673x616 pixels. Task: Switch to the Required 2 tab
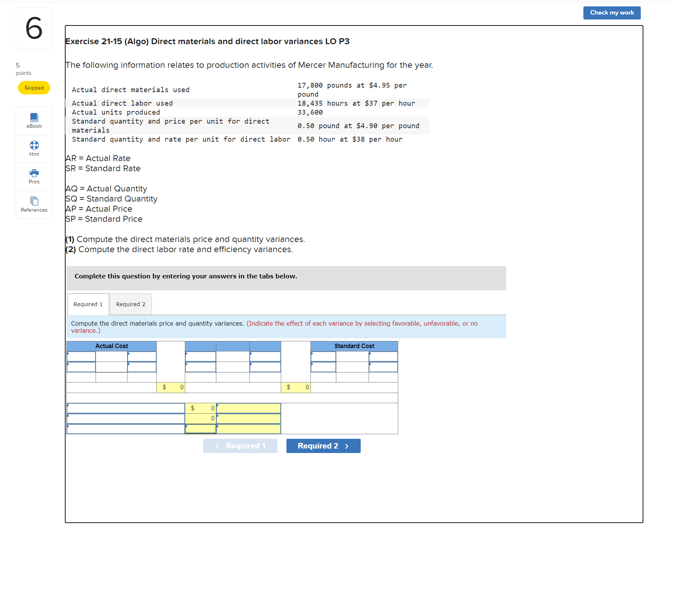tap(130, 304)
